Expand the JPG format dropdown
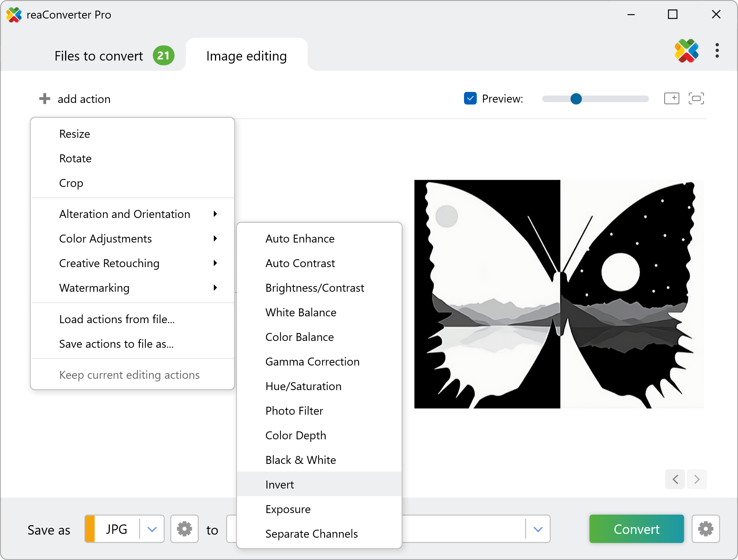This screenshot has height=560, width=738. click(152, 529)
